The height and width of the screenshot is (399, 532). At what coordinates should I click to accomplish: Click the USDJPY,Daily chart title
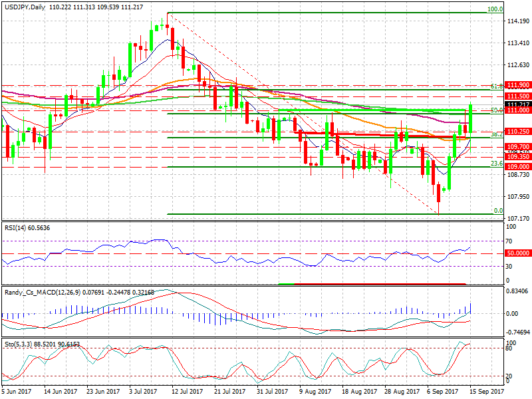point(25,5)
